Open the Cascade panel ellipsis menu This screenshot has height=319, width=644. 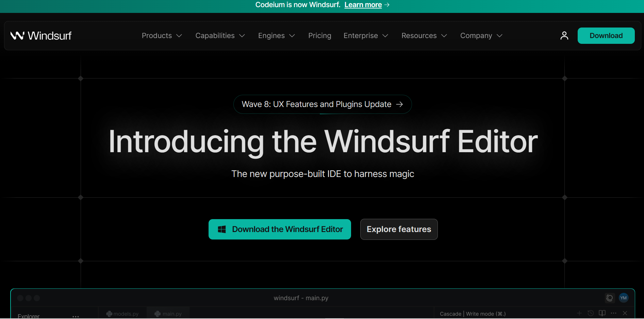(614, 313)
